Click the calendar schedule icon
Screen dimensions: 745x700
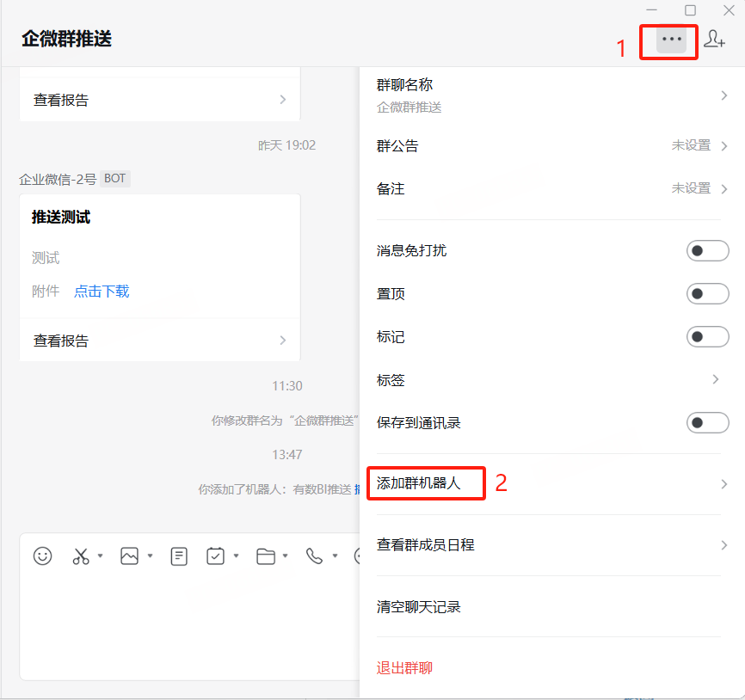pos(215,556)
